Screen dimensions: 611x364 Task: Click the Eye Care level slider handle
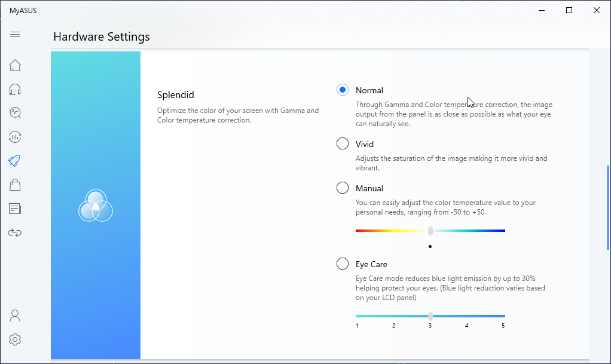[x=430, y=316]
